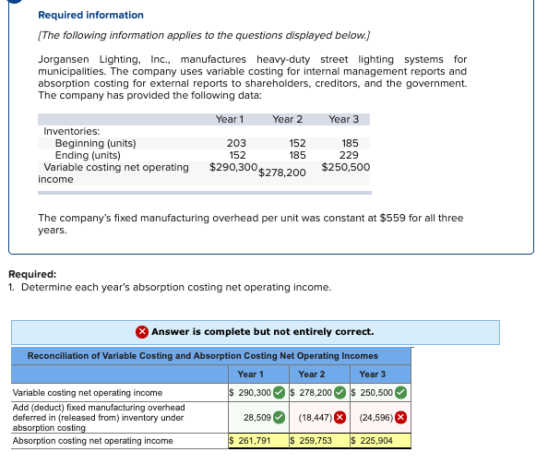
Task: Click Year 2 header in reconciliation table
Action: (x=311, y=374)
